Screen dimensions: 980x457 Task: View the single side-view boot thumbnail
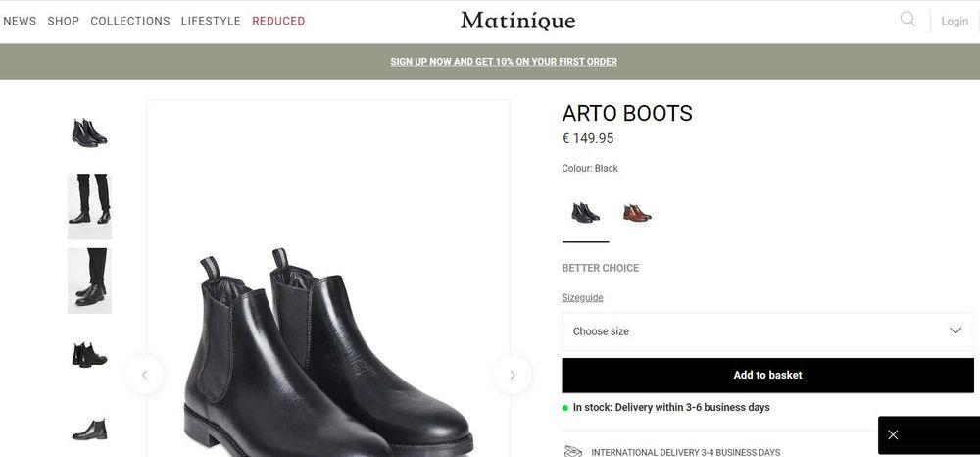(89, 429)
